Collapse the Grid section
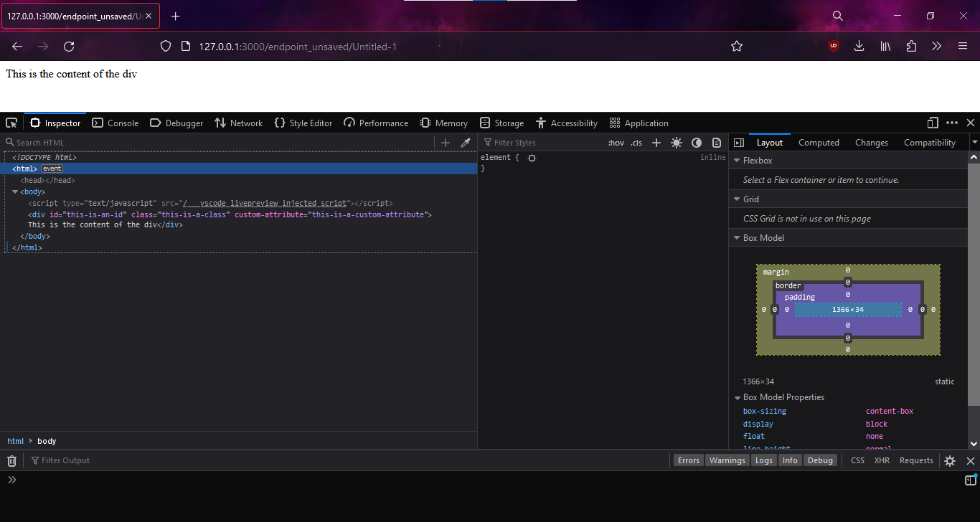Screen dimensions: 980x522 pos(737,199)
